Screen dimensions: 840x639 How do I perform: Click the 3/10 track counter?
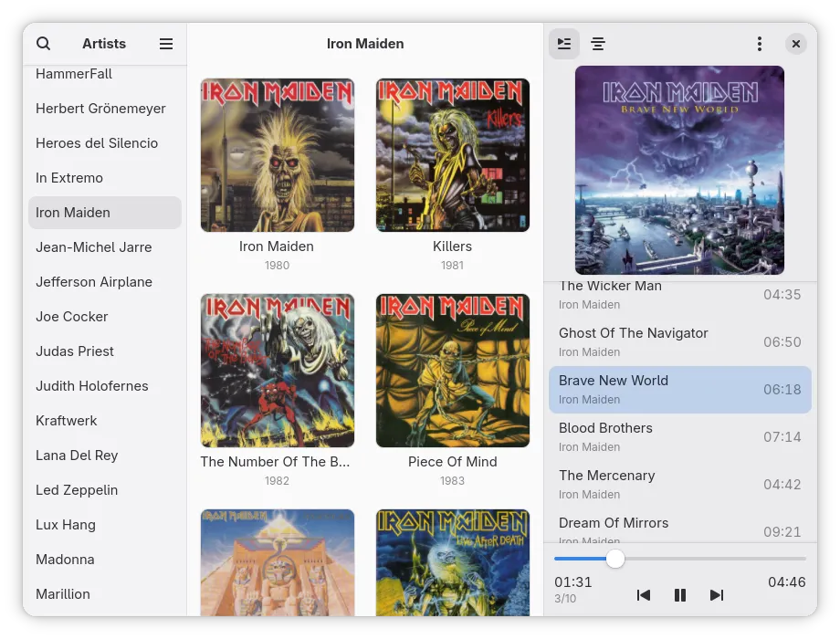coord(565,599)
